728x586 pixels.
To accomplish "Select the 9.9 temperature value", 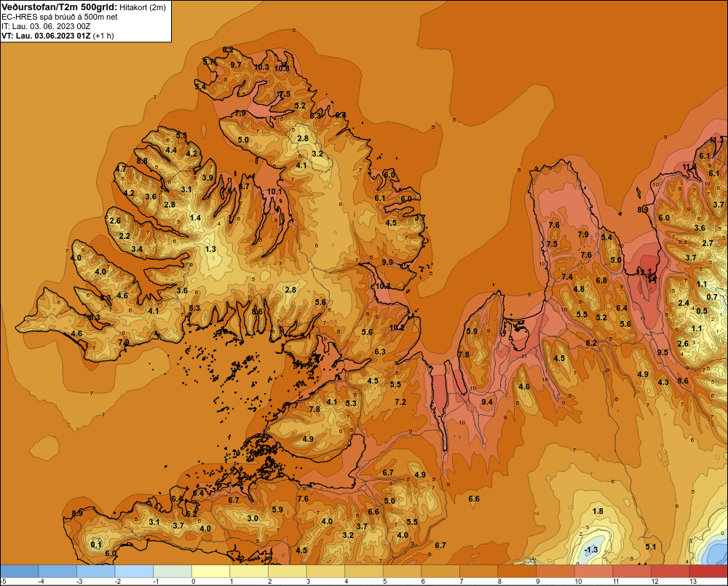I will coord(387,262).
